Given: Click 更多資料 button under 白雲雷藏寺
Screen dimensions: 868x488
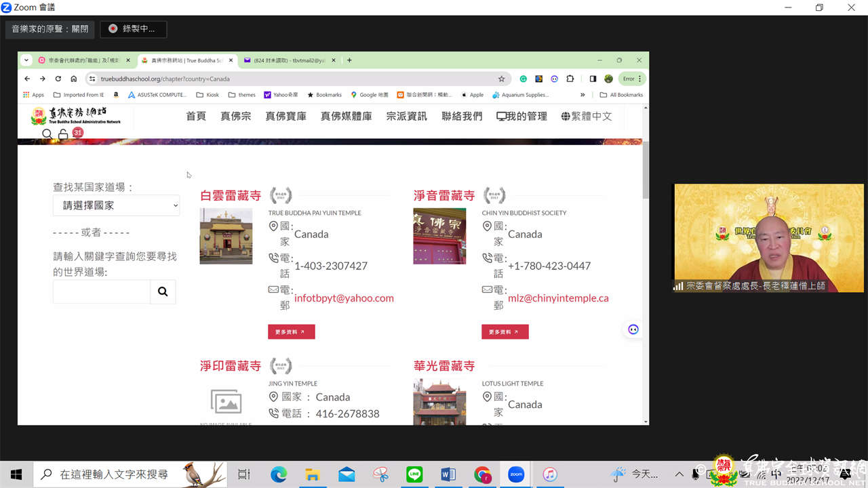Looking at the screenshot, I should 291,331.
